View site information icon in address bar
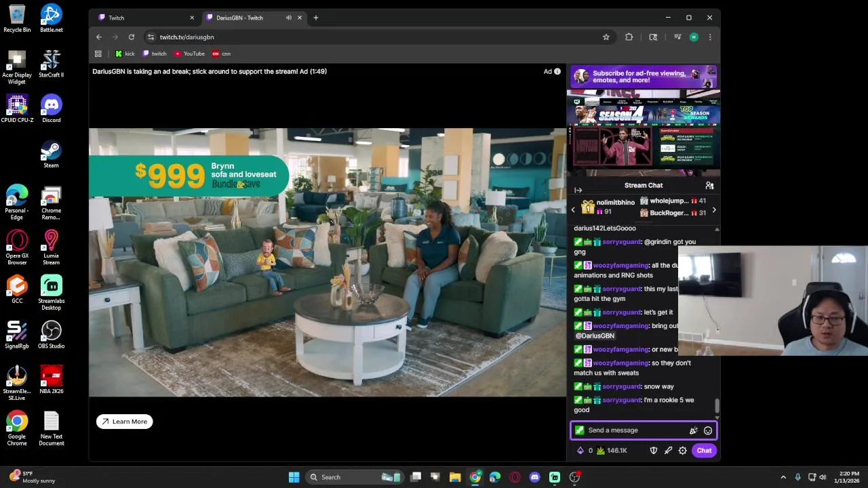This screenshot has width=868, height=488. coord(151,37)
